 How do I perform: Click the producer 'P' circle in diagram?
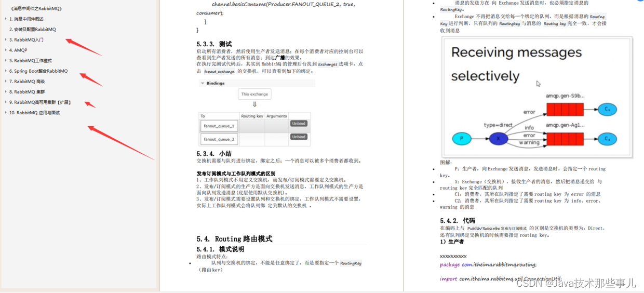(461, 139)
